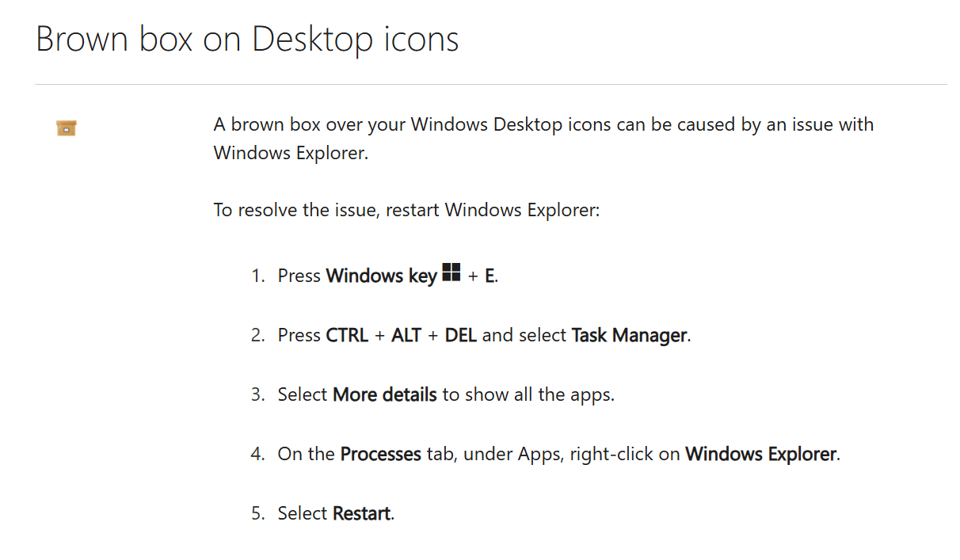This screenshot has height=560, width=960.
Task: Click the Windows logo icon in step 1
Action: click(451, 272)
